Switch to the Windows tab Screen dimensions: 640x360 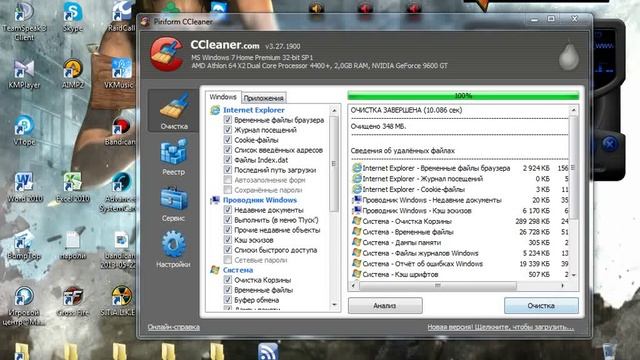coord(223,97)
